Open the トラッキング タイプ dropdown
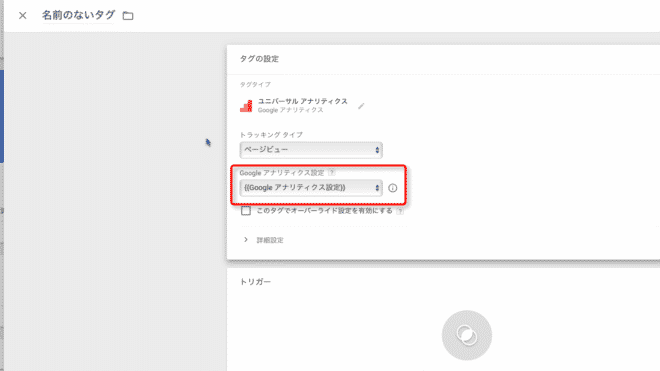The image size is (660, 371). (x=311, y=150)
